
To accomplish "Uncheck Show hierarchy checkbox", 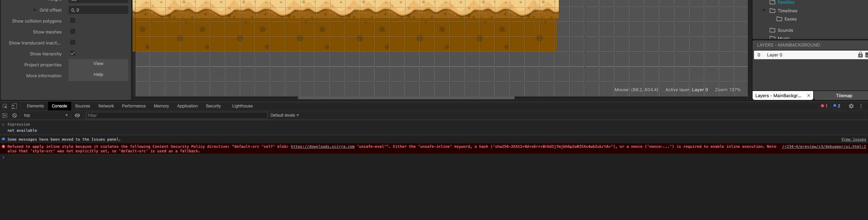I will pyautogui.click(x=73, y=53).
